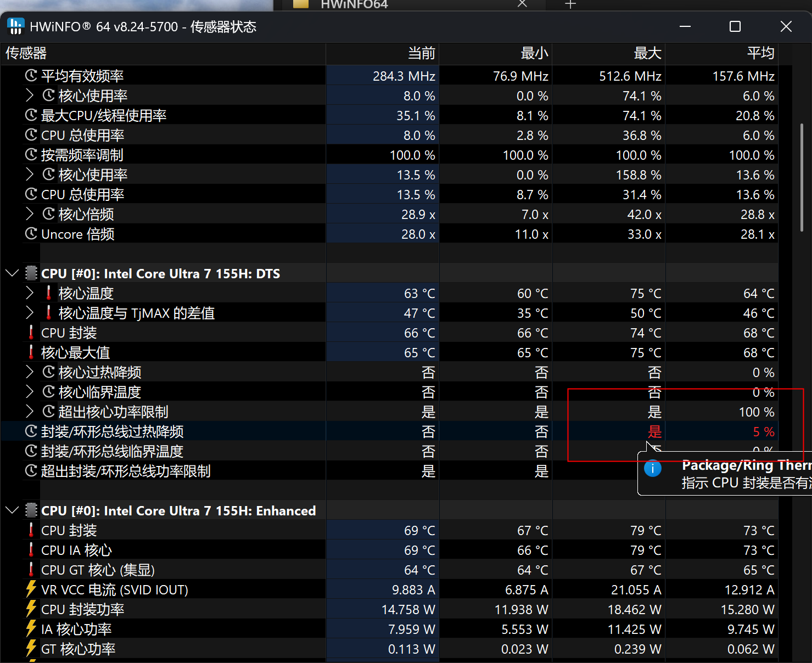The height and width of the screenshot is (663, 812).
Task: Click the HWiNFO app icon in title bar
Action: 16,26
